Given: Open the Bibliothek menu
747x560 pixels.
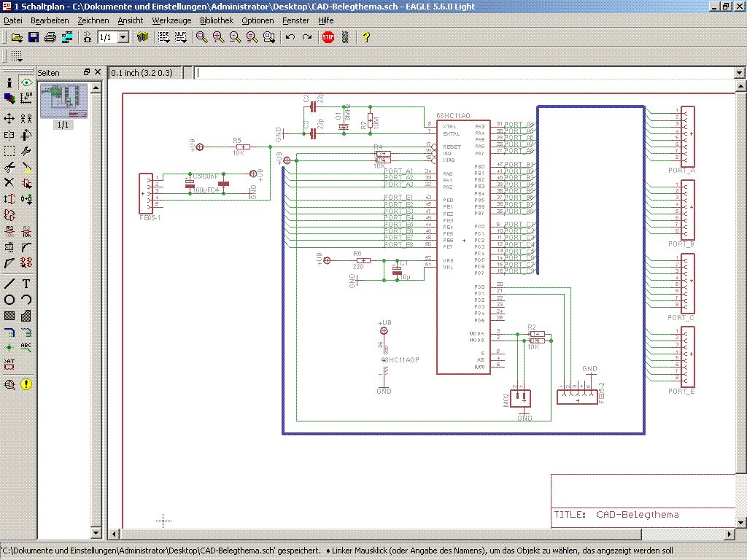Looking at the screenshot, I should coord(217,20).
